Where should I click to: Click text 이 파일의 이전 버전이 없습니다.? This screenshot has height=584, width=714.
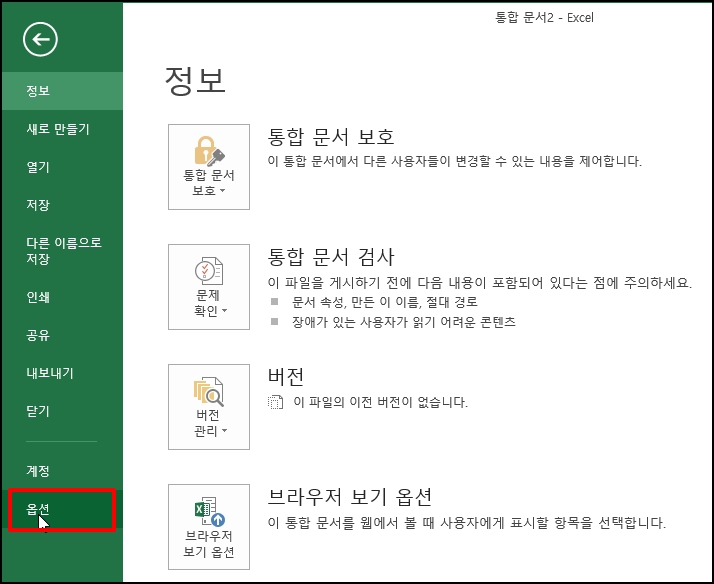[x=381, y=402]
